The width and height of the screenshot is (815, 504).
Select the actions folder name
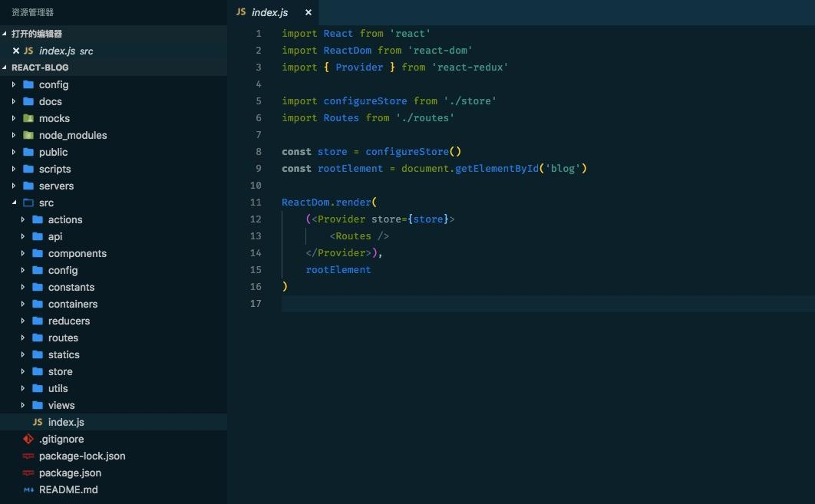click(x=65, y=220)
